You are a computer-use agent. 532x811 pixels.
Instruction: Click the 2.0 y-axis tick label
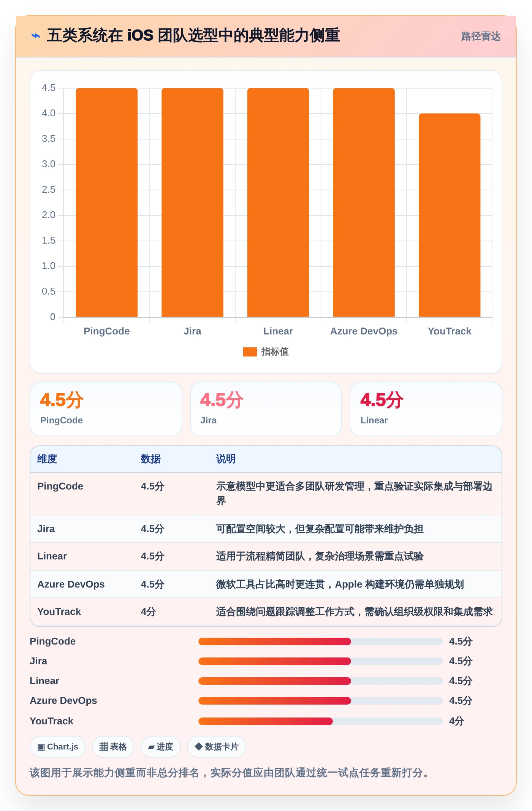49,215
